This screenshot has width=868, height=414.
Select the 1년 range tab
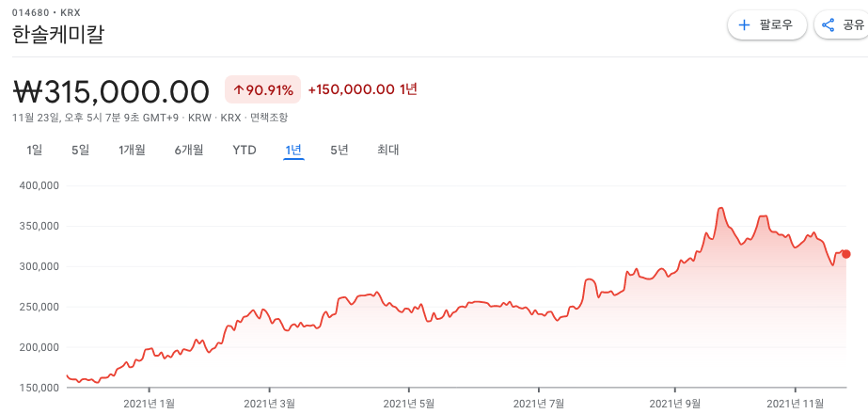tap(293, 151)
